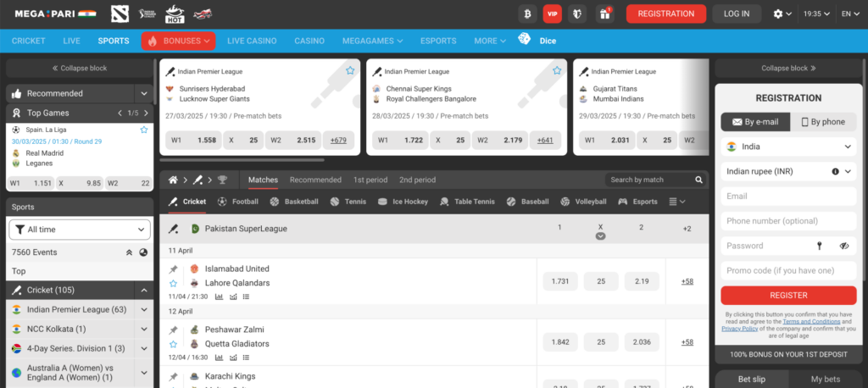This screenshot has width=868, height=388.
Task: Toggle password visibility eye icon
Action: [843, 246]
